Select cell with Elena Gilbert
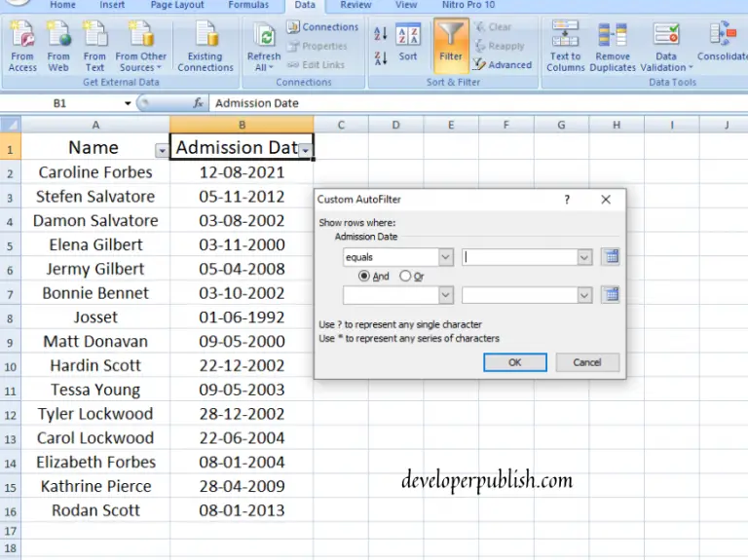The height and width of the screenshot is (560, 748). click(x=95, y=244)
